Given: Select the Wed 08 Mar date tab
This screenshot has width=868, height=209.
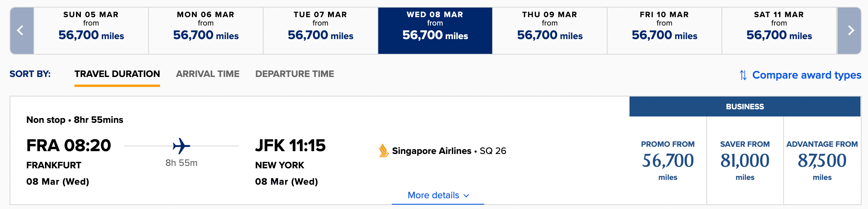Looking at the screenshot, I should click(435, 30).
